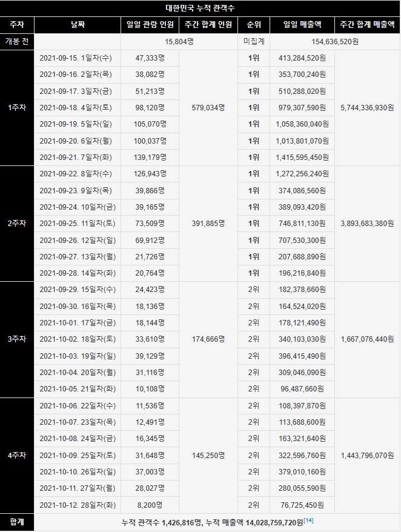Select daily audience '126,943명'
This screenshot has width=401, height=532.
[150, 174]
